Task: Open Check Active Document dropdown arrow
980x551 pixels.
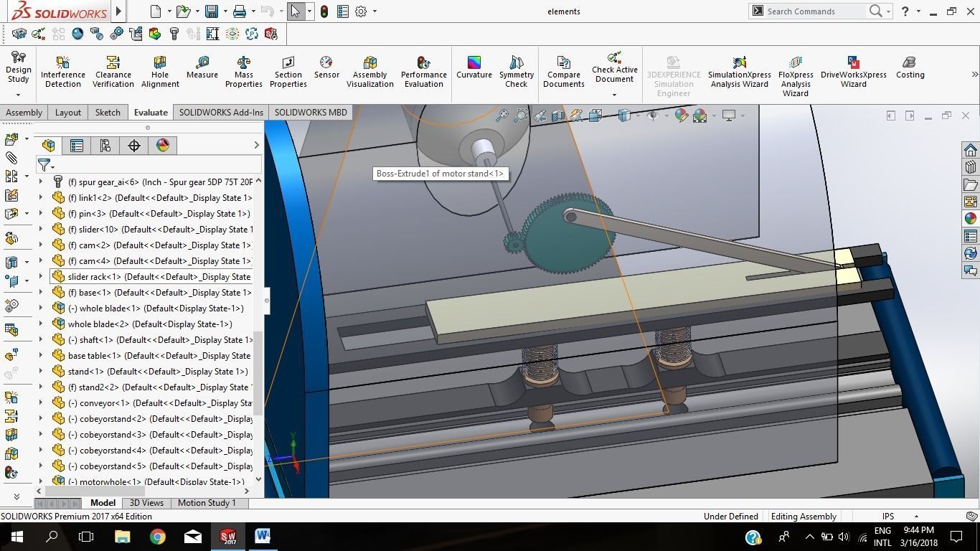Action: pos(614,95)
